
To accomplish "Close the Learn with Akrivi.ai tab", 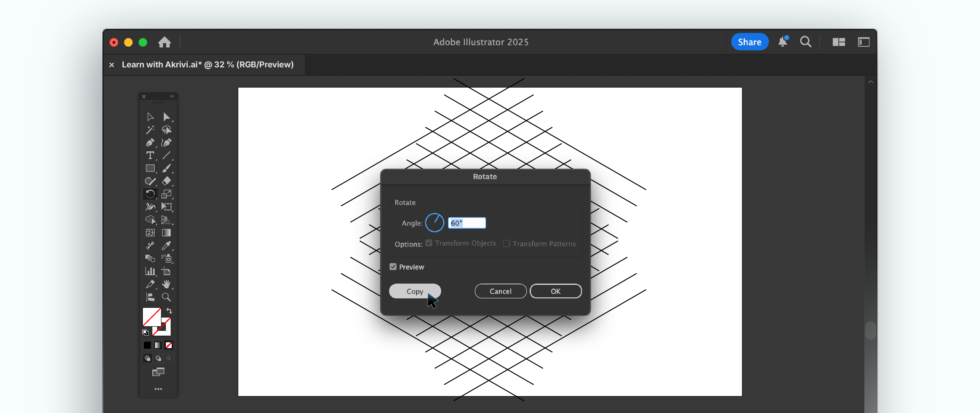I will tap(111, 65).
